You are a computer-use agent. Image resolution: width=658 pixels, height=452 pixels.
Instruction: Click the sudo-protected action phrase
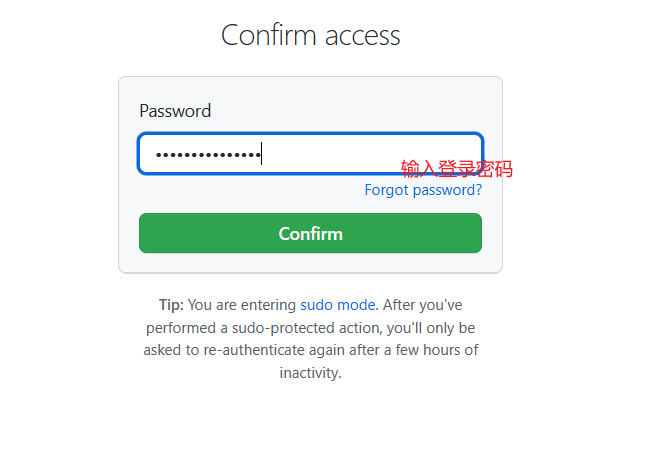point(307,328)
